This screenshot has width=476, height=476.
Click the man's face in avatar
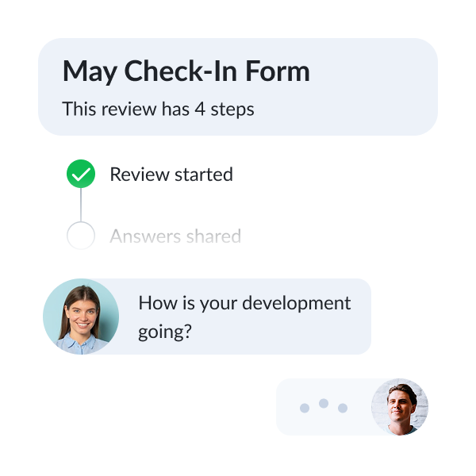pyautogui.click(x=400, y=405)
